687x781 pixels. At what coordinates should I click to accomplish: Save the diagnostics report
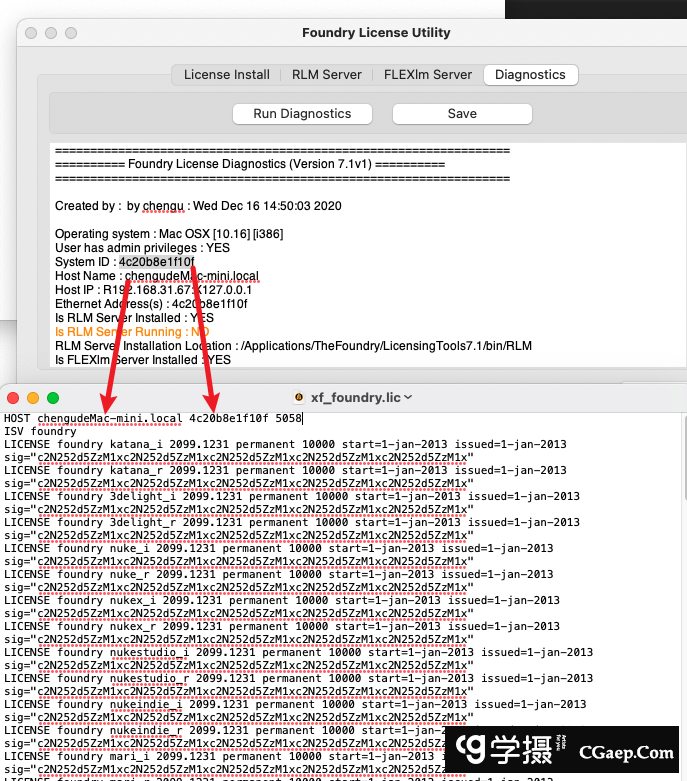[x=462, y=114]
